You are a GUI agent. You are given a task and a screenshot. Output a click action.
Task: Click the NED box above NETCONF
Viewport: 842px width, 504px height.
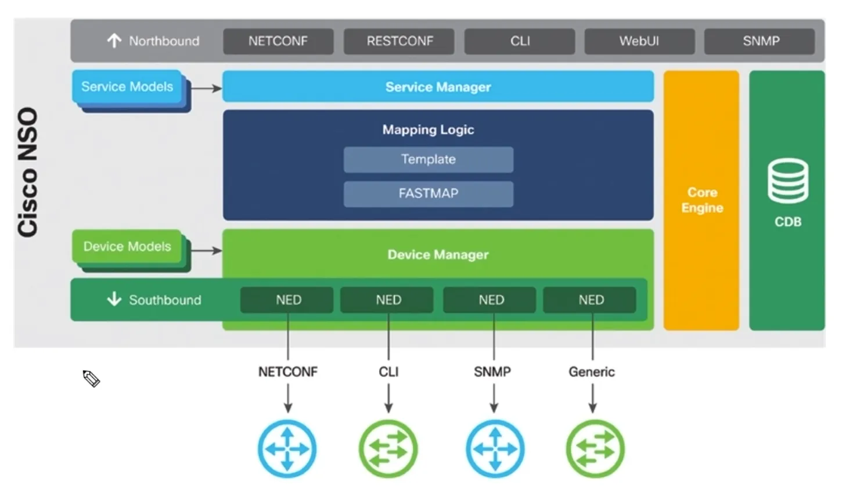(288, 300)
